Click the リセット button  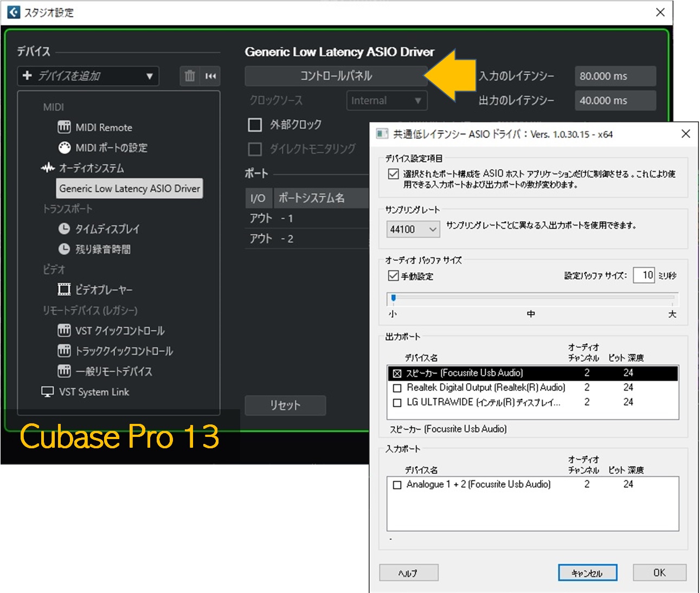coord(285,405)
